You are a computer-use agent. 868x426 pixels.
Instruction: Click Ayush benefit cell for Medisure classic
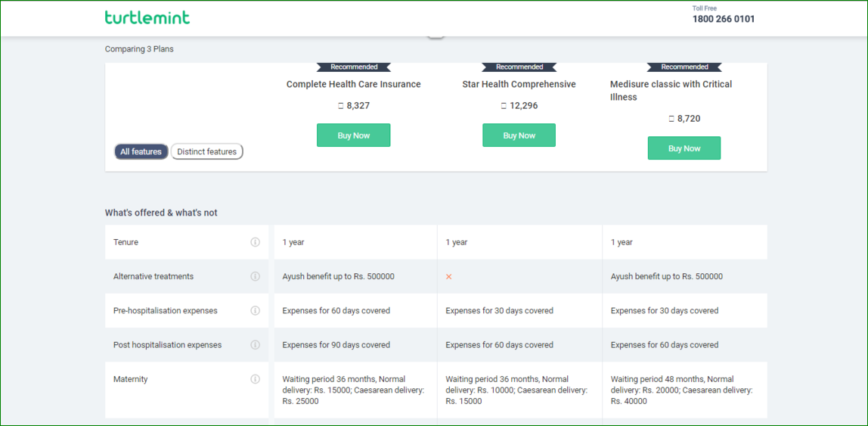(667, 276)
